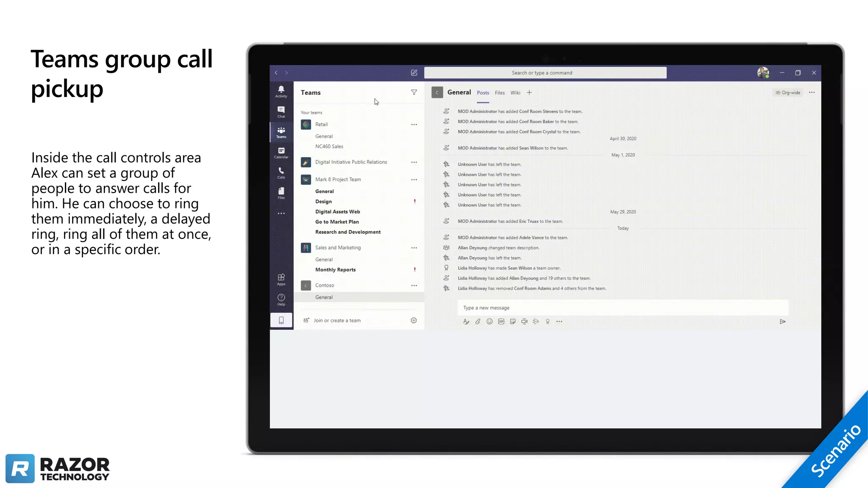868x488 pixels.
Task: Open the Chat sidebar icon
Action: click(x=281, y=111)
